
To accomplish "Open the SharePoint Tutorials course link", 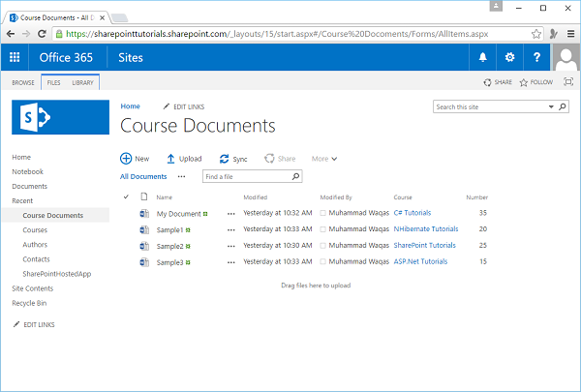I will 424,246.
